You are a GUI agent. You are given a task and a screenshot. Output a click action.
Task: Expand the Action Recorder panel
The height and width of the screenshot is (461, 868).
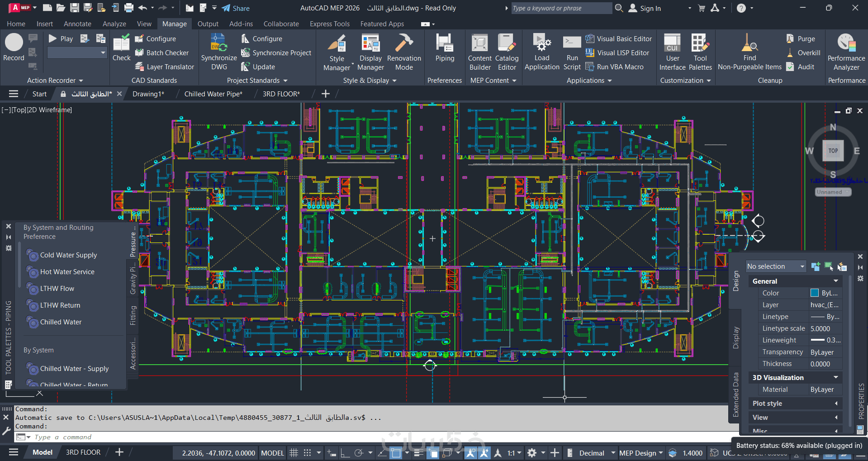click(x=55, y=81)
